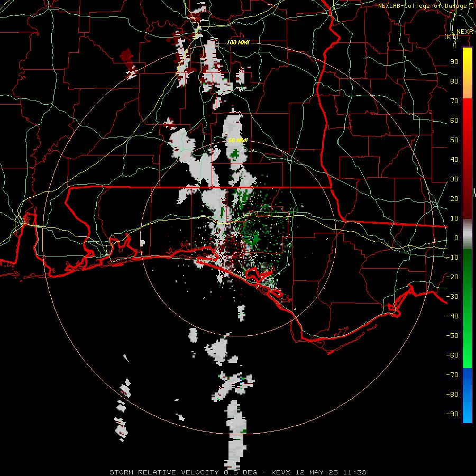
Task: Click the 90 value on the velocity scale
Action: (x=454, y=62)
